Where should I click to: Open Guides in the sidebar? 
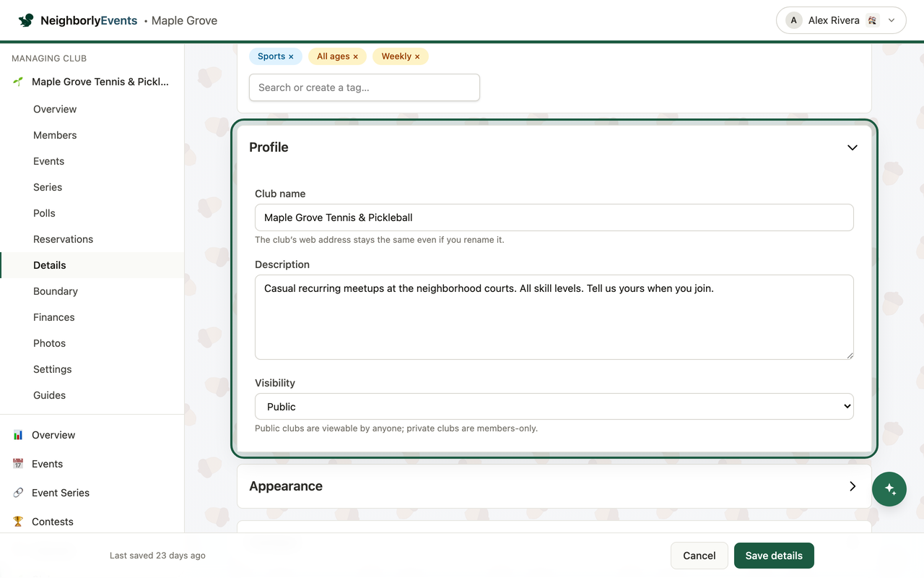(49, 395)
